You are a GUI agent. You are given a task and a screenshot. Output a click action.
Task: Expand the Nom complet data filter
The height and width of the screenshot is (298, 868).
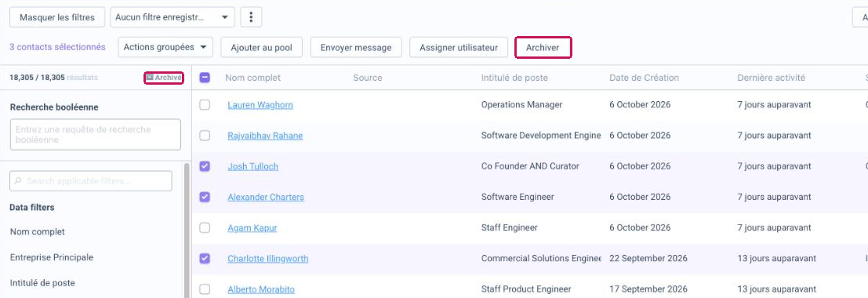point(38,231)
